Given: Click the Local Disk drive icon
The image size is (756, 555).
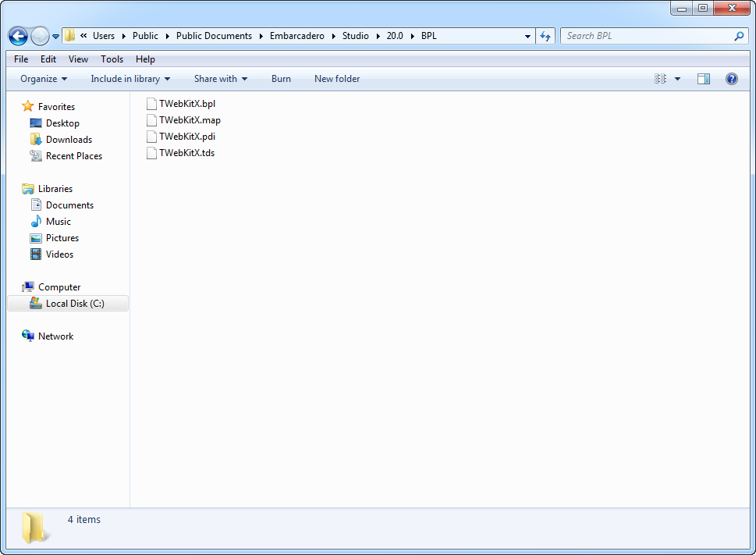Looking at the screenshot, I should tap(36, 304).
